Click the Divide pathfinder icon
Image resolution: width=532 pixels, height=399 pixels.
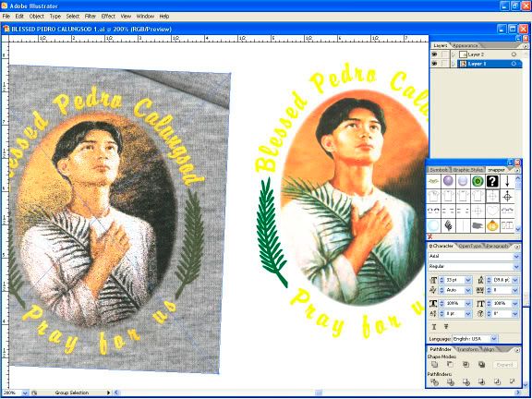[x=434, y=382]
